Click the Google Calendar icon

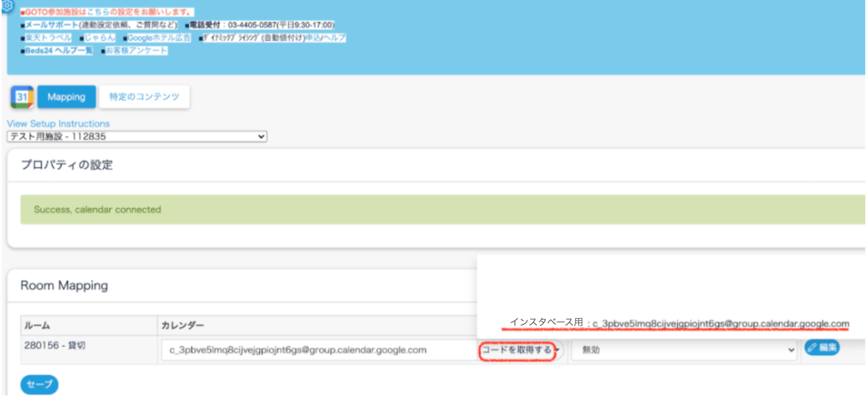[x=22, y=97]
